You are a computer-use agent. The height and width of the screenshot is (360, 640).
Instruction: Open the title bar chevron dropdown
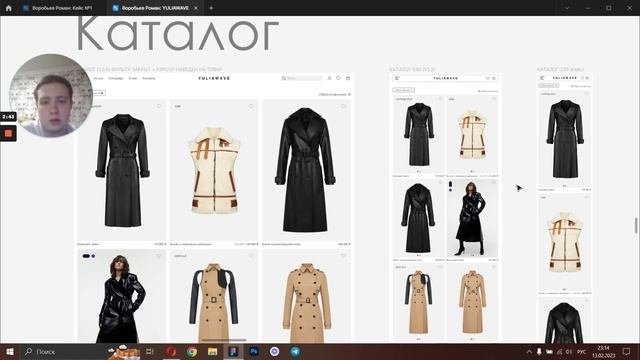tap(567, 8)
